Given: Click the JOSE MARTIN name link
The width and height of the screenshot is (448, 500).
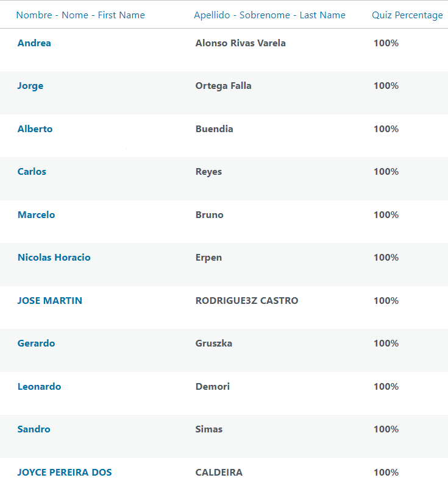Looking at the screenshot, I should click(x=49, y=301).
